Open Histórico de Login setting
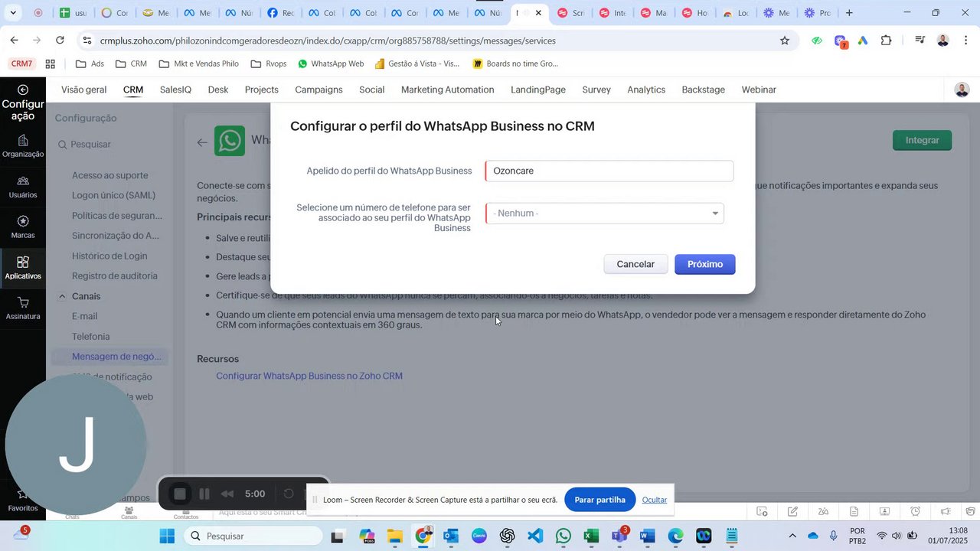 (x=109, y=256)
